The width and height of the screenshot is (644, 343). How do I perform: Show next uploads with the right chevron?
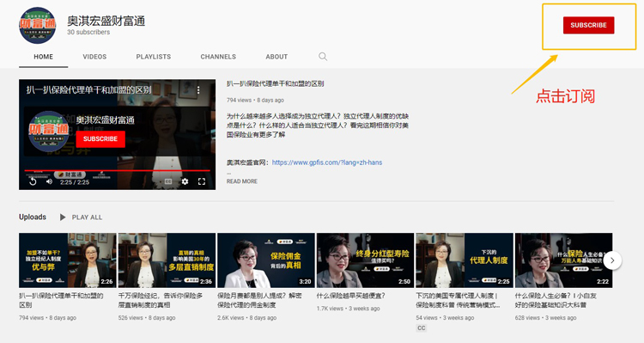click(x=612, y=260)
